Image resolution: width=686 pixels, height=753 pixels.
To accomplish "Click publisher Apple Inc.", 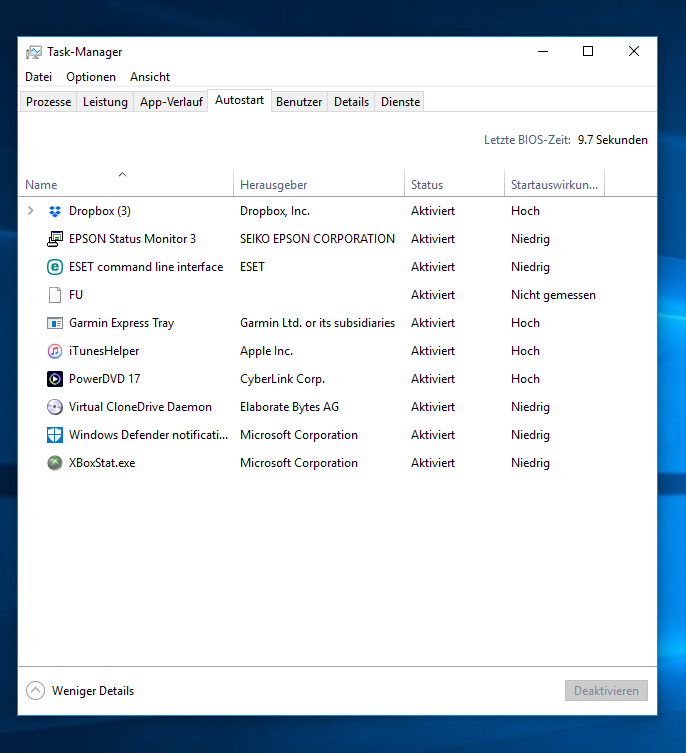I will (x=267, y=351).
